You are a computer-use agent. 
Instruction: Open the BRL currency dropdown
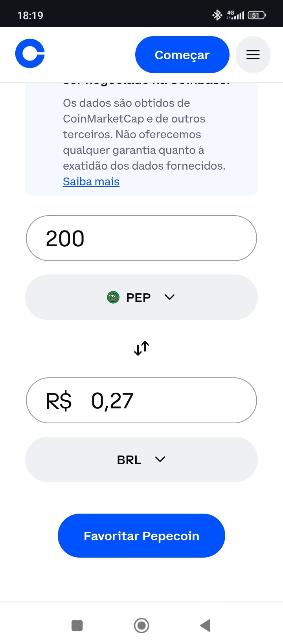pos(141,459)
